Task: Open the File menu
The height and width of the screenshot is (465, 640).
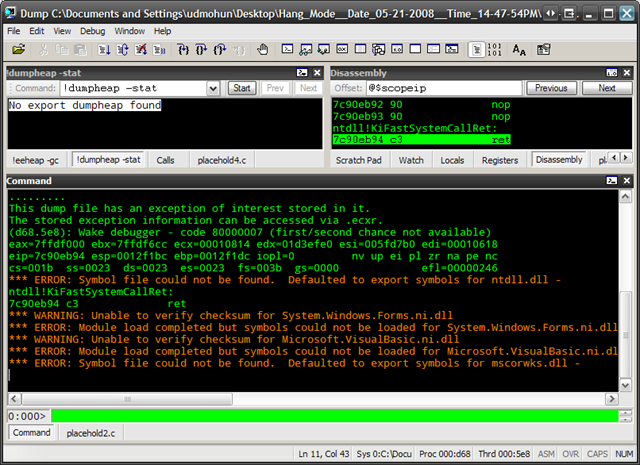Action: pos(13,31)
